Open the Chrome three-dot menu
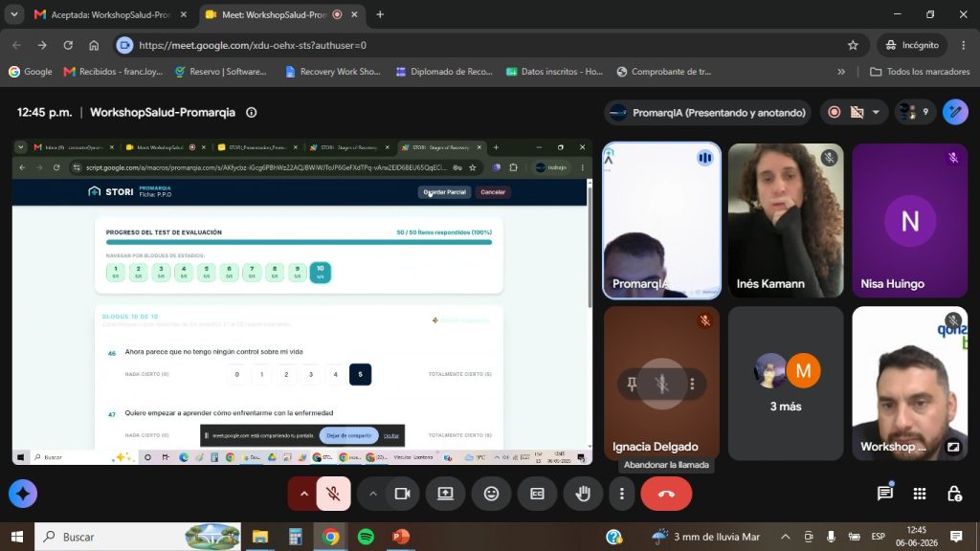 tap(963, 45)
